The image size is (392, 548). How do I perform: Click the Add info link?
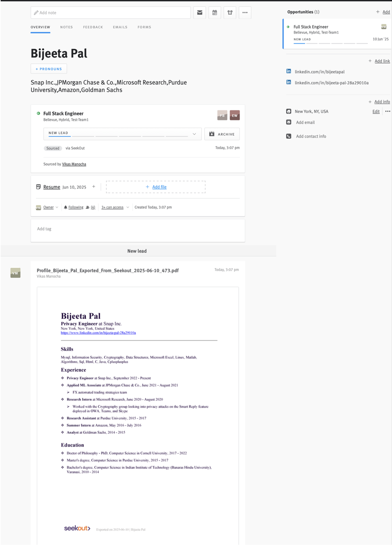382,102
